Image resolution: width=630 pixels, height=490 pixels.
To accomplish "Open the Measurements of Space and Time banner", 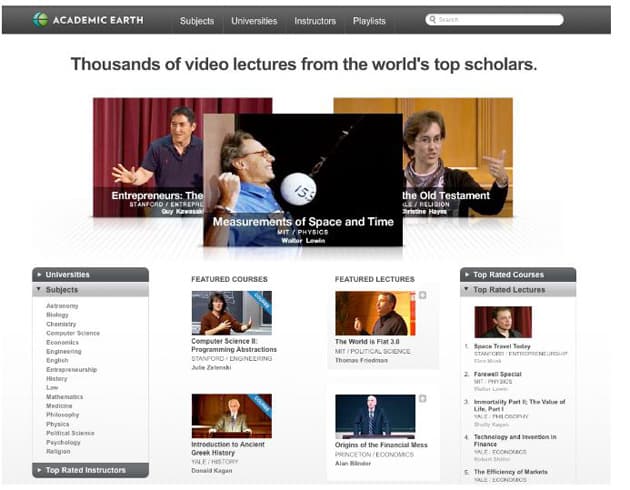I will (303, 180).
